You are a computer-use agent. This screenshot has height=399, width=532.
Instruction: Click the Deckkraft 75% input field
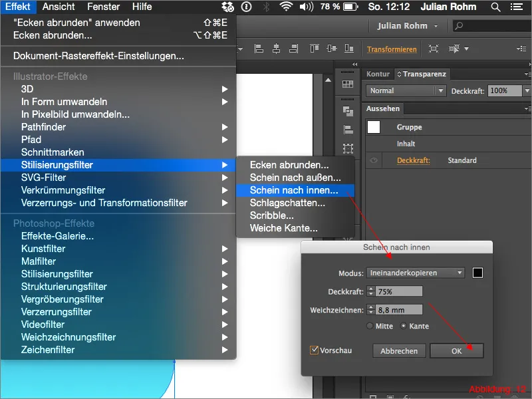click(x=399, y=291)
